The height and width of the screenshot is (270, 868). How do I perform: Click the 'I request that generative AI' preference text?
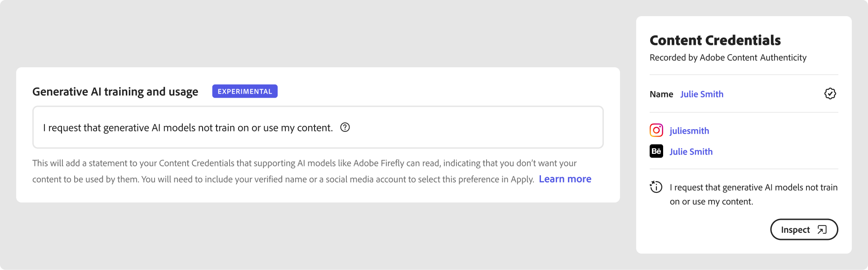[x=188, y=128]
